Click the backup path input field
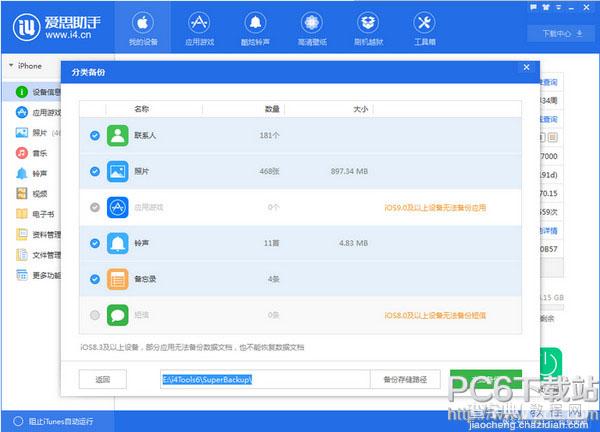600x432 pixels. 265,379
